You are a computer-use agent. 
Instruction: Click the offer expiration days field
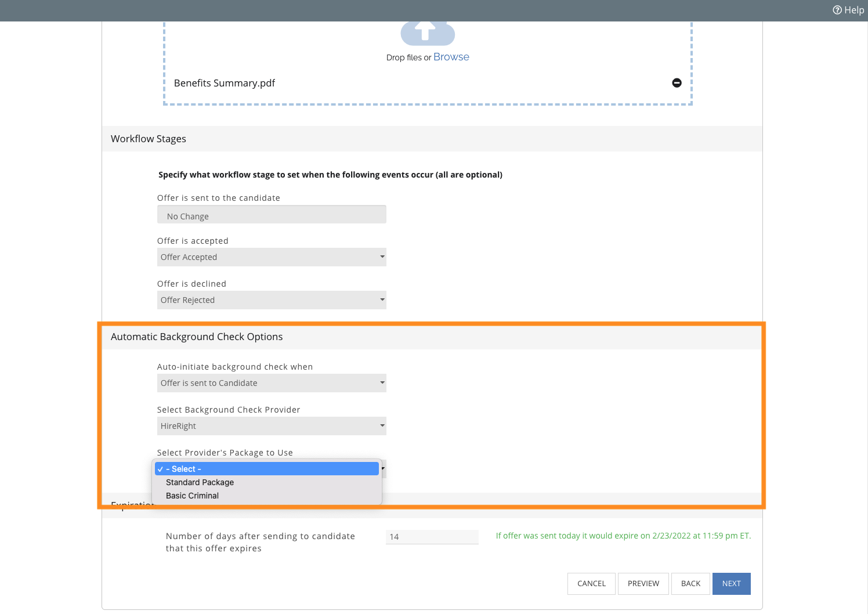(x=432, y=537)
